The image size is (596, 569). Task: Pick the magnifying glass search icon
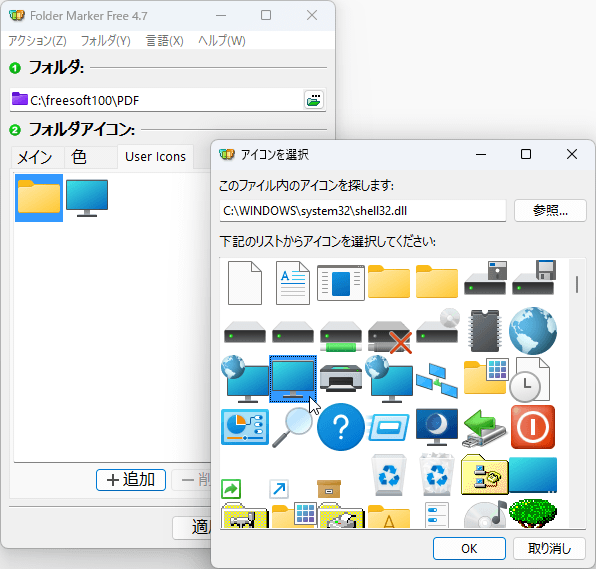[292, 427]
